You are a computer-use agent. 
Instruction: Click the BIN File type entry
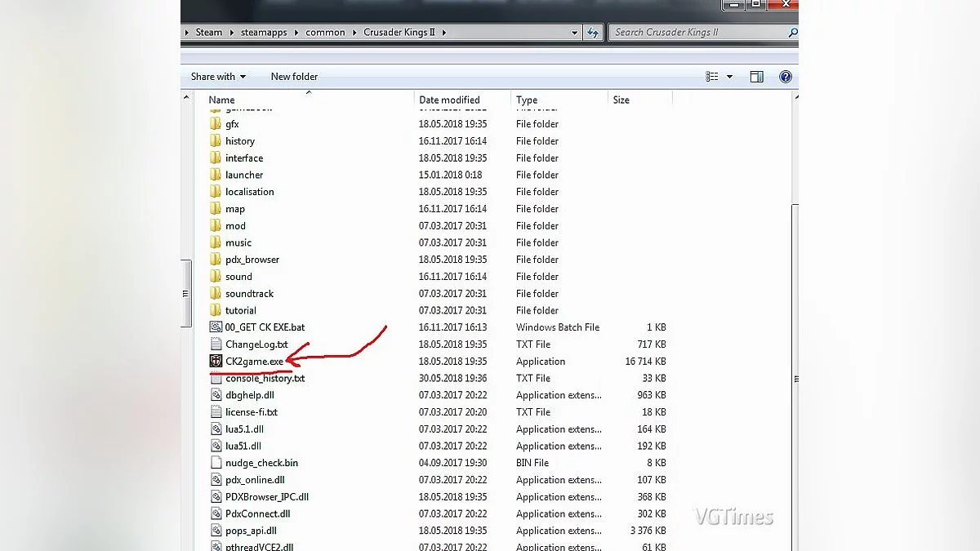coord(532,463)
